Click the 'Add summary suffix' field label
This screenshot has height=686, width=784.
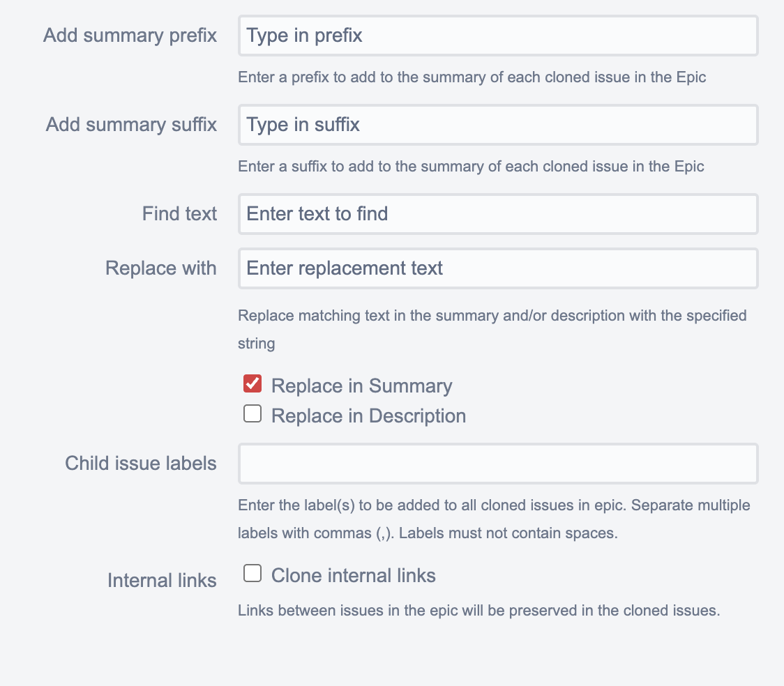(132, 125)
